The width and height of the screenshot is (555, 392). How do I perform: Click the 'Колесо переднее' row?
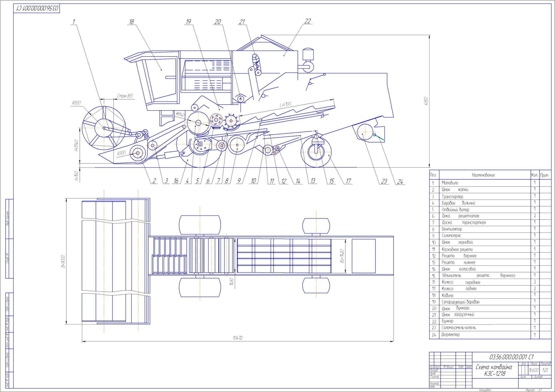pyautogui.click(x=490, y=282)
